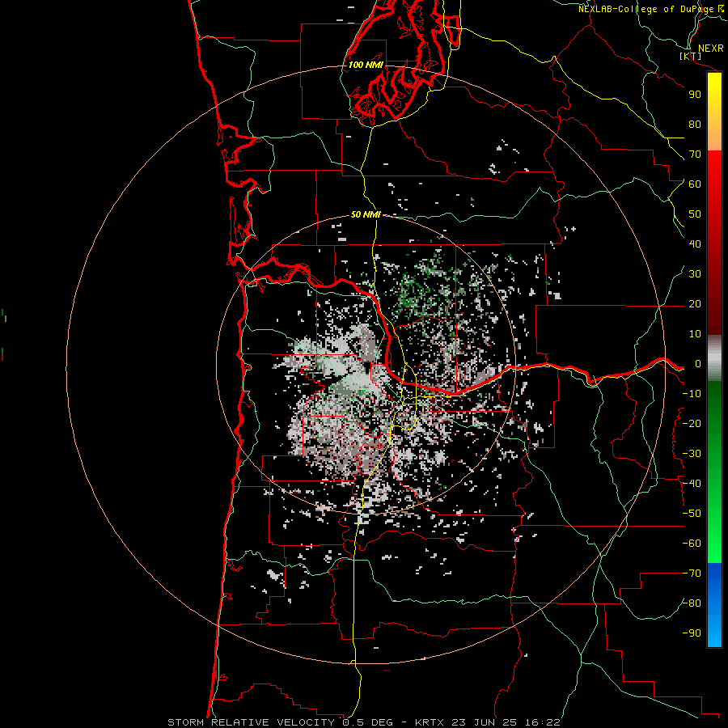This screenshot has width=728, height=728.
Task: Click the "[KT]" units label above color bar
Action: pyautogui.click(x=691, y=56)
